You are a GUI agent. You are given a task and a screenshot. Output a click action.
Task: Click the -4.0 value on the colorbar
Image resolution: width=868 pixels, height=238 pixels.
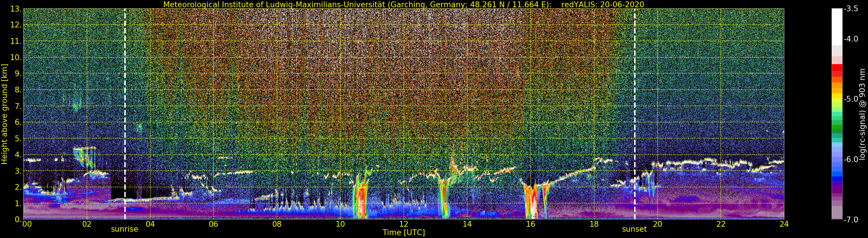pos(851,39)
